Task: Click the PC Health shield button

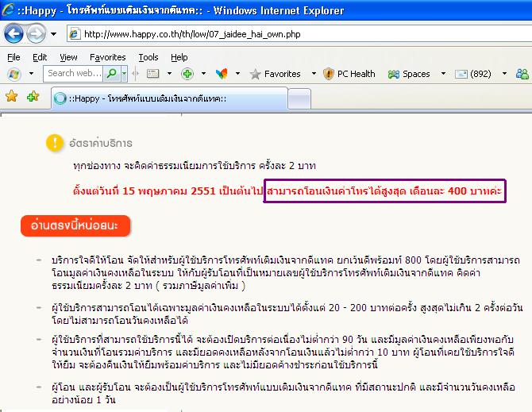Action: click(x=349, y=74)
